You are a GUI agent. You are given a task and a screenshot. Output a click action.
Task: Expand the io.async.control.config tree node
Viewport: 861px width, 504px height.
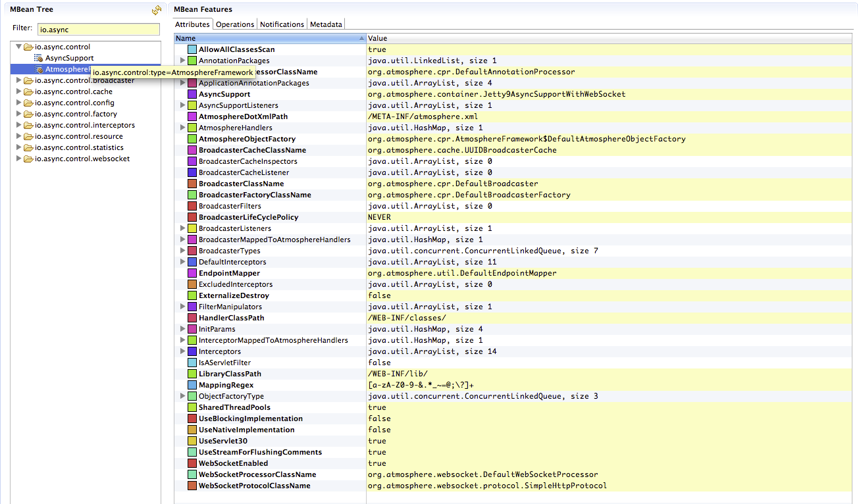tap(18, 103)
